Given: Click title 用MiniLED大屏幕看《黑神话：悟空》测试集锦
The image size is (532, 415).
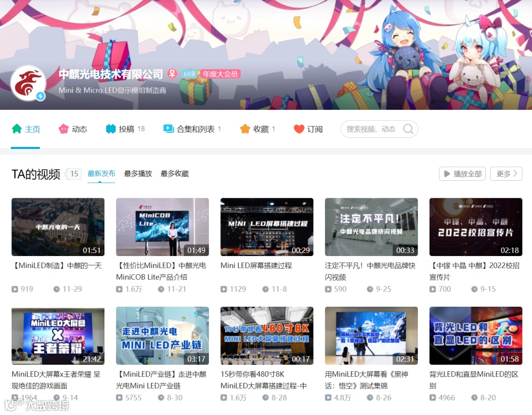Looking at the screenshot, I should 367,380.
